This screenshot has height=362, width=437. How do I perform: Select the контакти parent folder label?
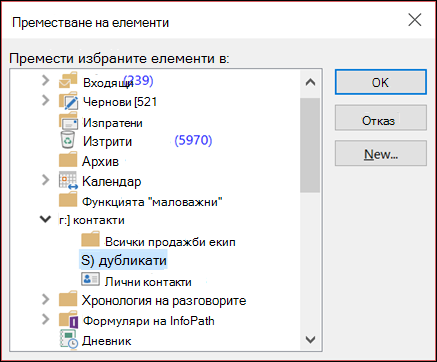[x=92, y=220]
